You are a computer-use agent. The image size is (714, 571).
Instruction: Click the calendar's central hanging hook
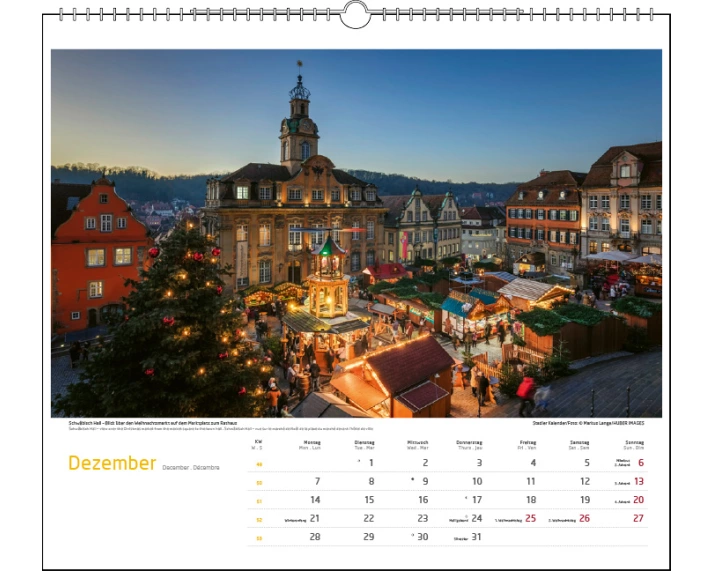(x=355, y=14)
